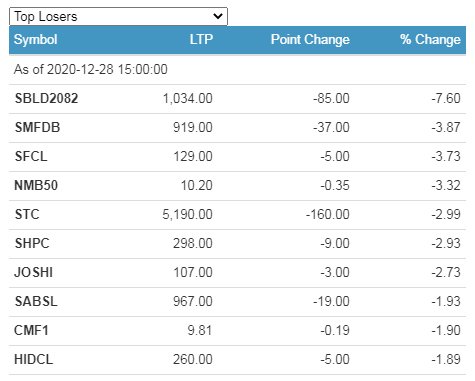This screenshot has height=381, width=475.
Task: Sort by Symbol column header
Action: click(36, 40)
